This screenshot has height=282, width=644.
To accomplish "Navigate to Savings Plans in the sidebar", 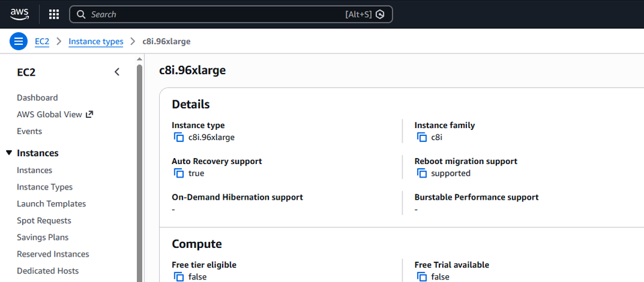I will click(43, 237).
